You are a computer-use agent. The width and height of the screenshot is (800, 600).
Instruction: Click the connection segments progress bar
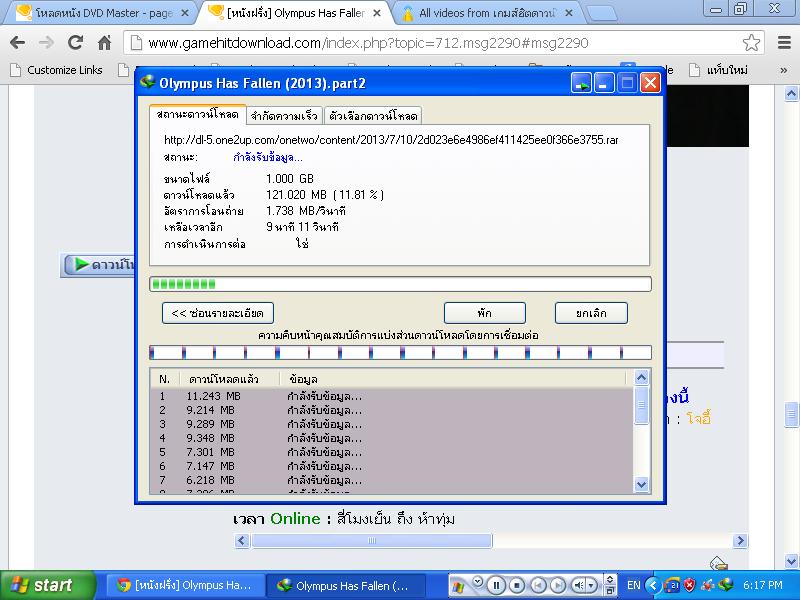coord(401,353)
